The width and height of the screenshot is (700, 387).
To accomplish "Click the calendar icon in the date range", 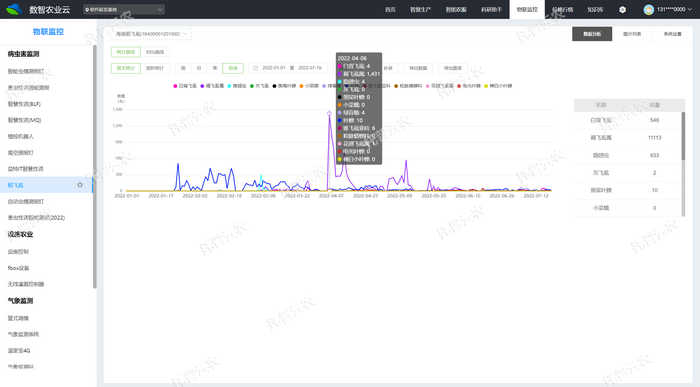I will coord(256,68).
